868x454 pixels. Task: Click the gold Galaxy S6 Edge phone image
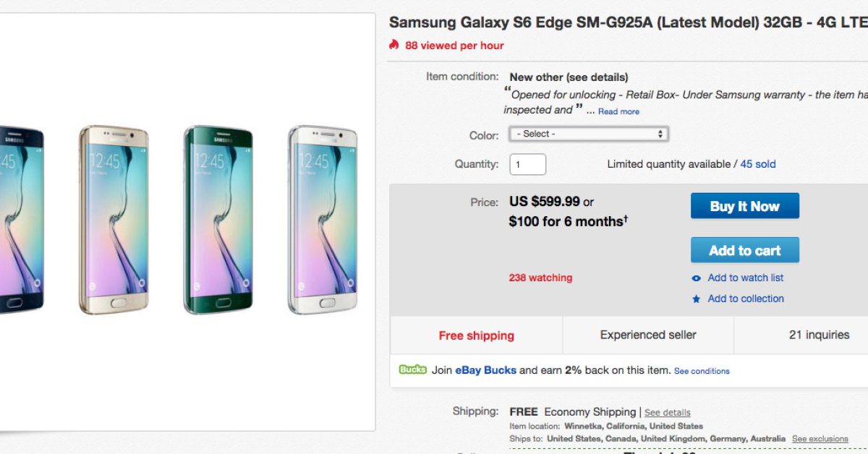[x=113, y=220]
